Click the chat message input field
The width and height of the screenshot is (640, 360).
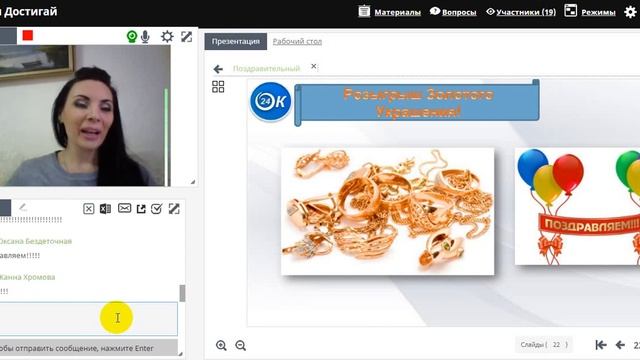(x=88, y=318)
